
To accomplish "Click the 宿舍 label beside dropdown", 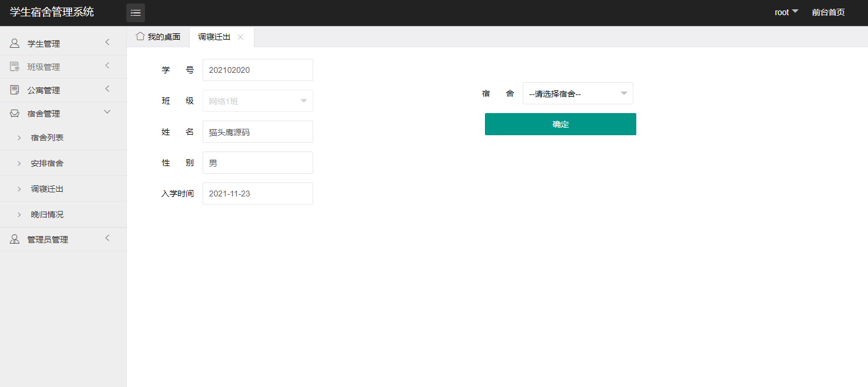I will pos(498,93).
